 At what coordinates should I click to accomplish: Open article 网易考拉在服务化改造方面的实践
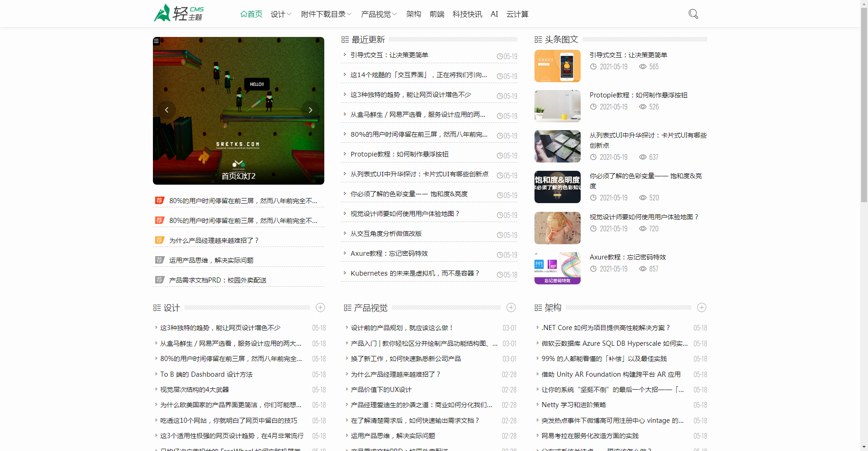tap(590, 436)
